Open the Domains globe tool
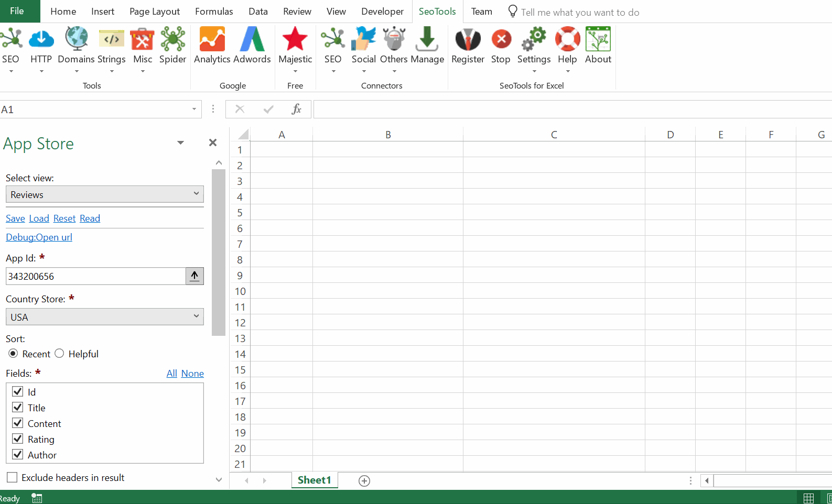Image resolution: width=832 pixels, height=504 pixels. tap(77, 39)
